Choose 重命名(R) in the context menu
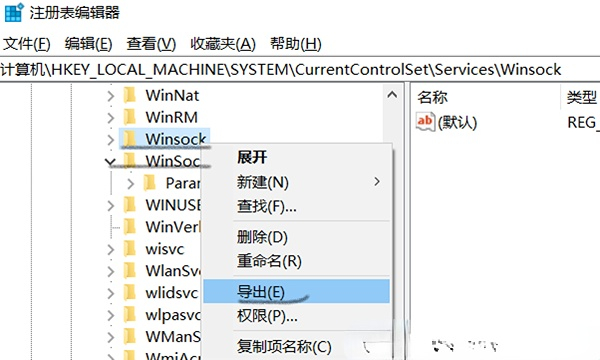This screenshot has width=600, height=360. (296, 261)
